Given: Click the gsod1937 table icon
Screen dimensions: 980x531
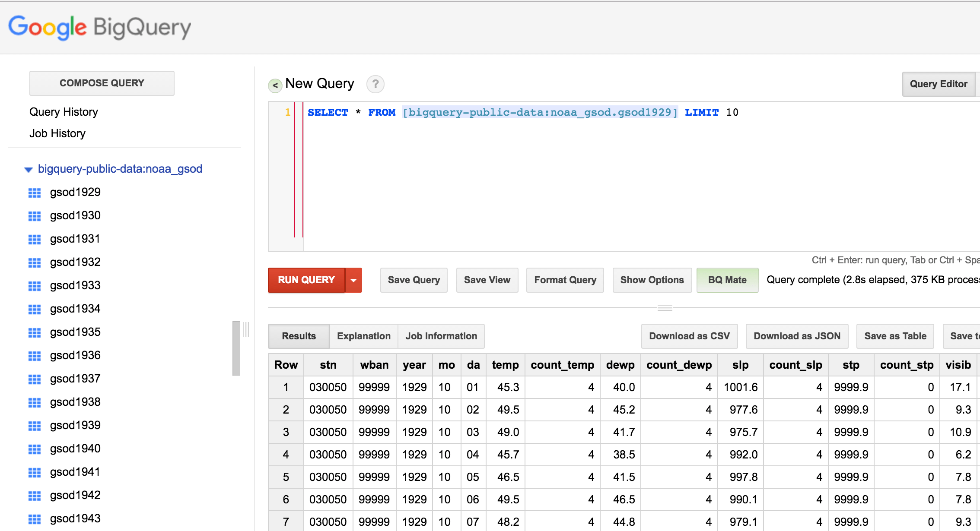Looking at the screenshot, I should [35, 379].
